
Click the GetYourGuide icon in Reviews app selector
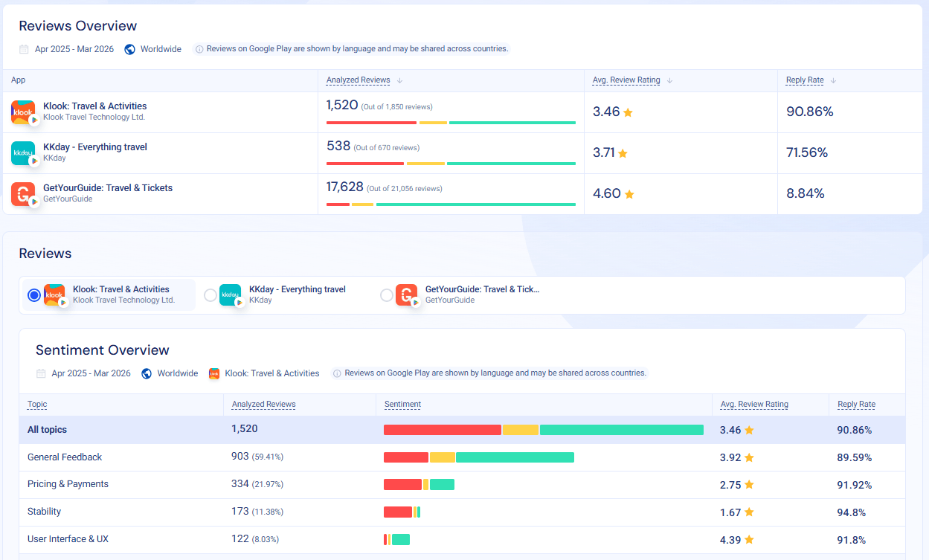click(x=407, y=295)
